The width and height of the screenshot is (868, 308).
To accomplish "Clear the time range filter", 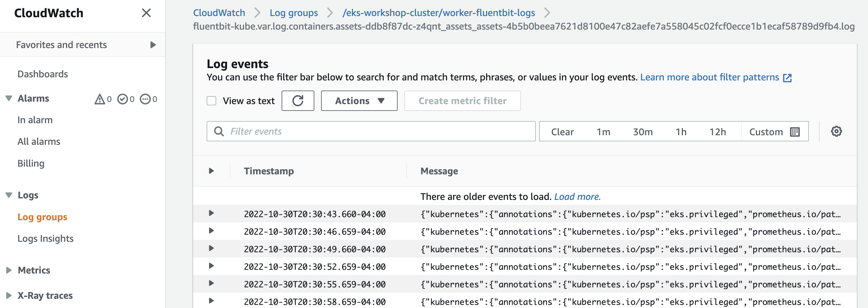I will click(562, 132).
